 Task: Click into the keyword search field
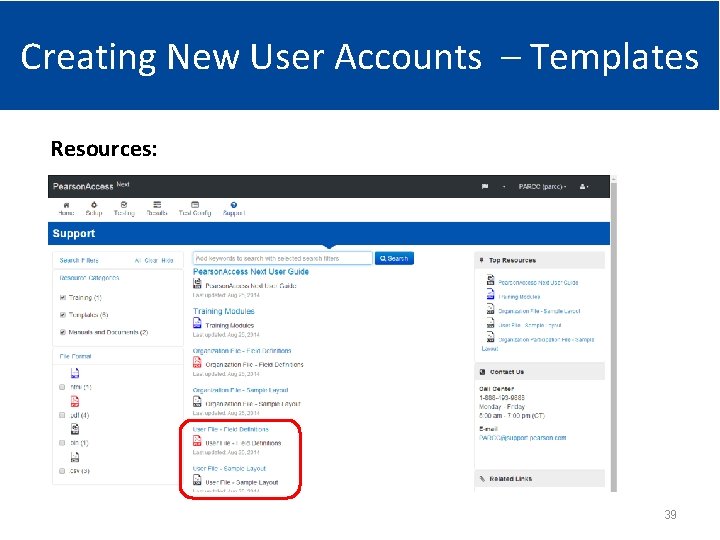(x=282, y=259)
